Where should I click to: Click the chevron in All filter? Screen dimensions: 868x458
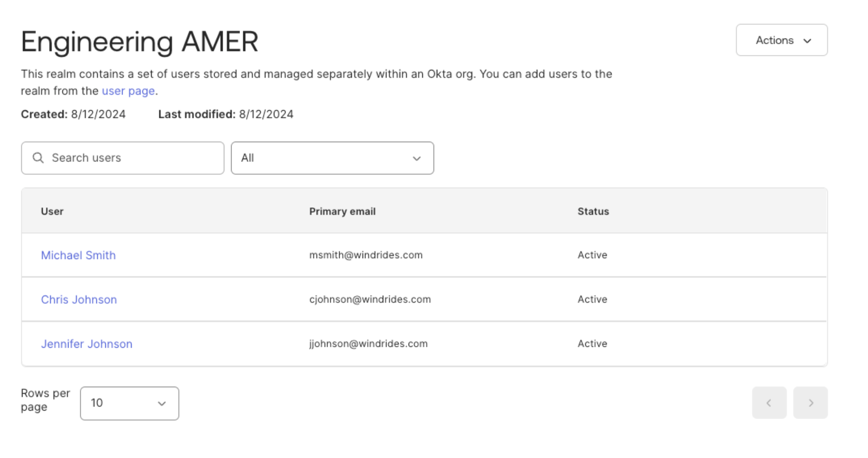(417, 159)
